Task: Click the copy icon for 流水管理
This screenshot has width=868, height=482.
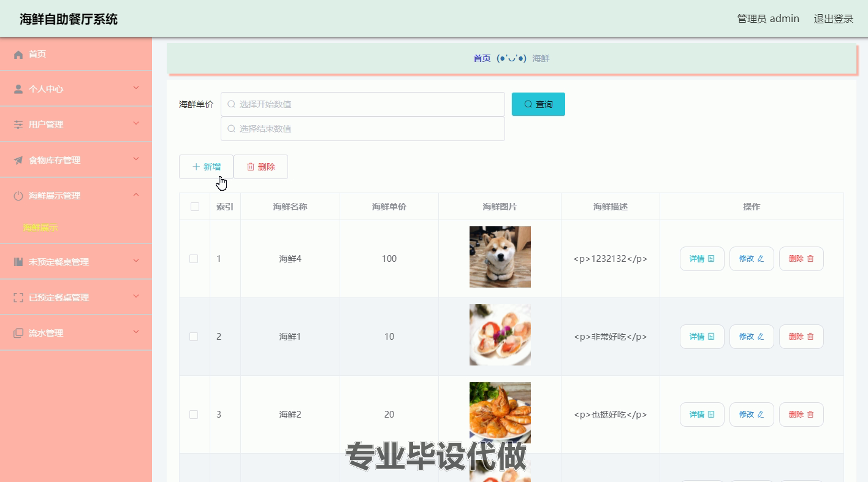Action: pyautogui.click(x=18, y=334)
